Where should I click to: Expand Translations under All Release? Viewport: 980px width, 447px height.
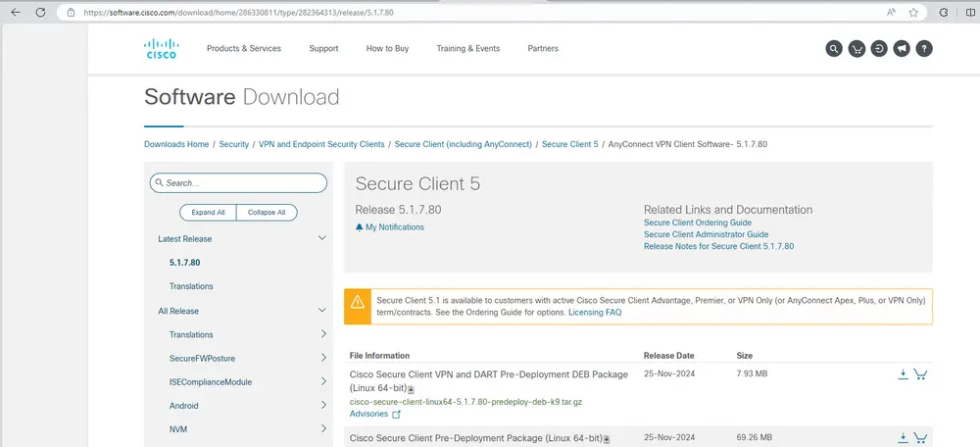pos(323,334)
